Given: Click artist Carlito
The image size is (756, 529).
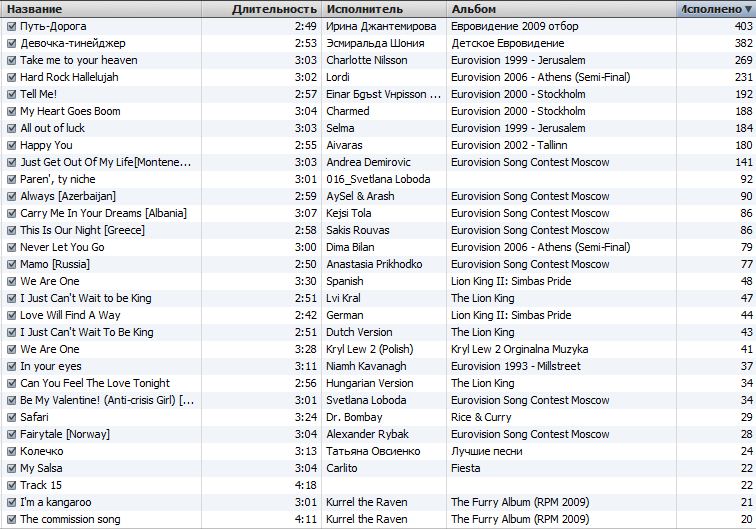Looking at the screenshot, I should point(342,468).
